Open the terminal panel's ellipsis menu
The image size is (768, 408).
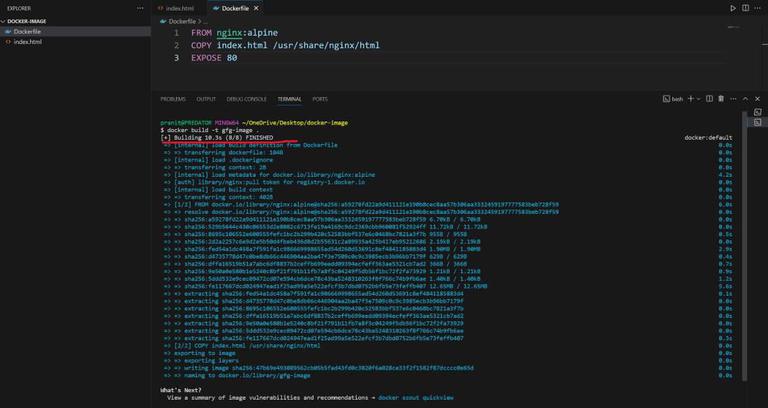click(733, 99)
